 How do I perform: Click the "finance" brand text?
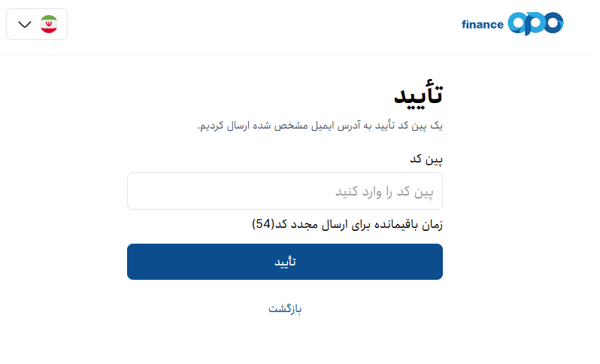click(482, 24)
